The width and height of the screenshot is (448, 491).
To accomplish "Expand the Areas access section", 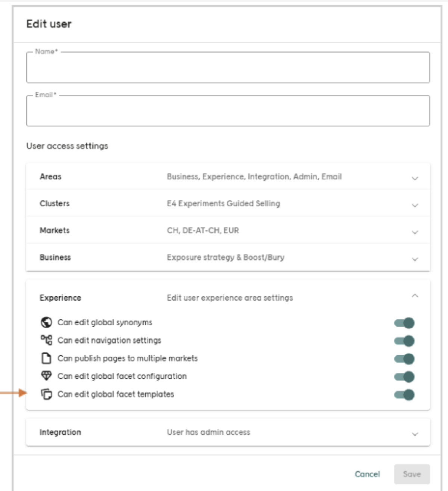I will coord(415,178).
